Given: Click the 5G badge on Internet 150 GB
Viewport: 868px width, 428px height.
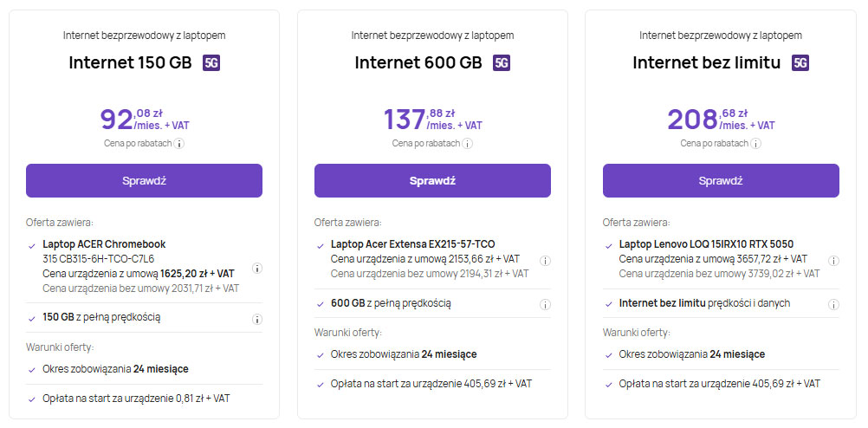Looking at the screenshot, I should click(211, 62).
